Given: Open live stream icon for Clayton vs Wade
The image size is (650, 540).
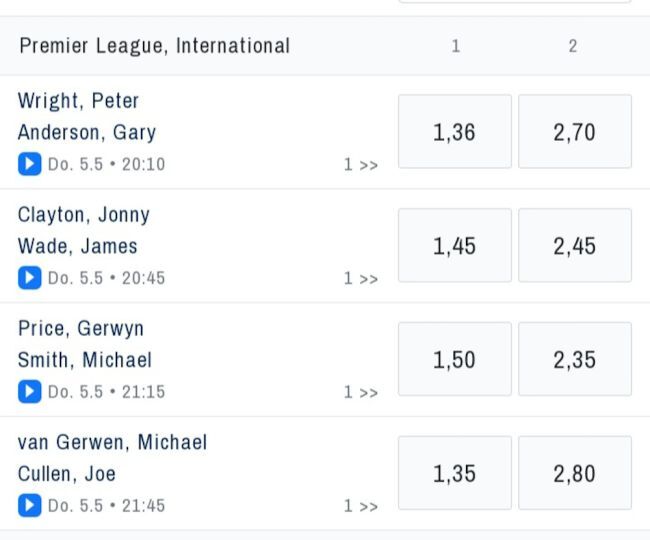Looking at the screenshot, I should coord(29,278).
